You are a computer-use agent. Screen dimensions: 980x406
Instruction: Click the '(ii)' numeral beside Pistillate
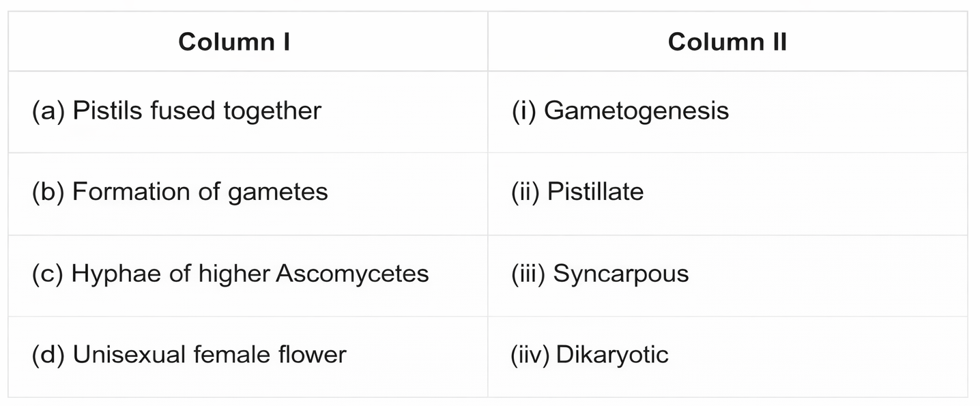pyautogui.click(x=525, y=192)
